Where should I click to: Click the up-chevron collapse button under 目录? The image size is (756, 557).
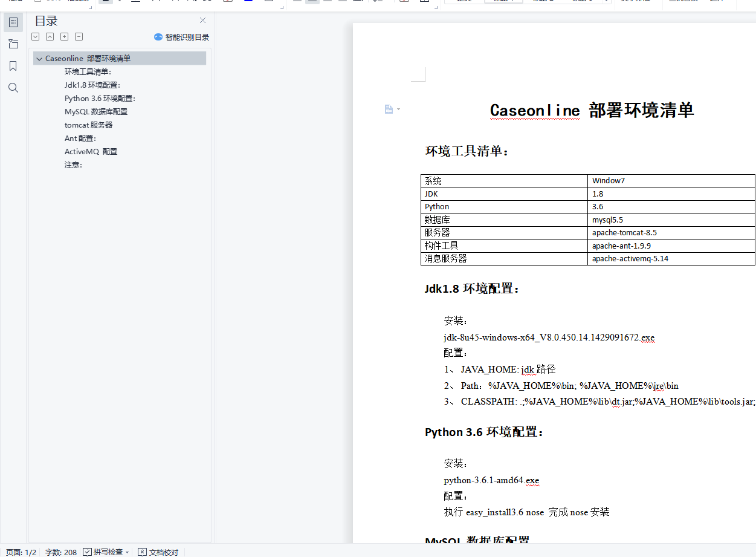point(50,37)
